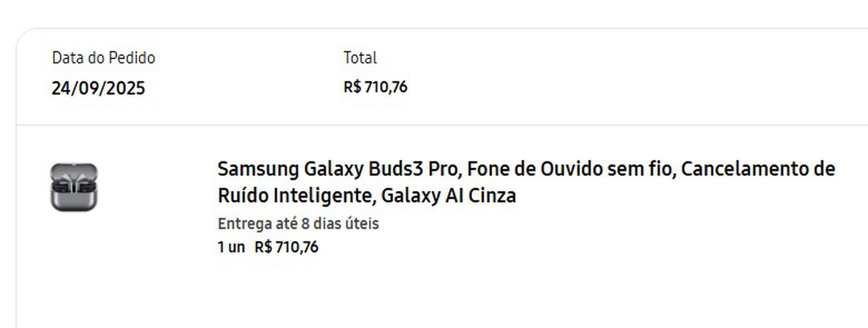Click "Cancelamento de" at title line end
Image resolution: width=868 pixels, height=328 pixels.
758,169
